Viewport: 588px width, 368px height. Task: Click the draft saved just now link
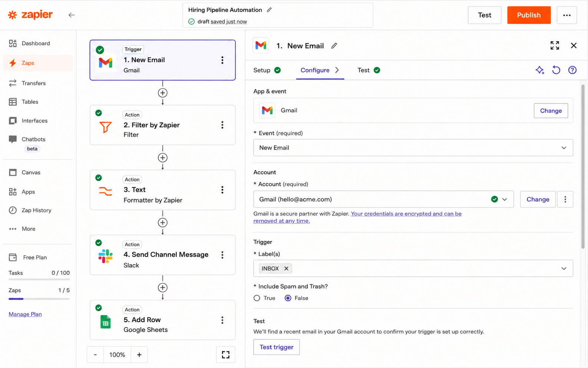tap(229, 22)
